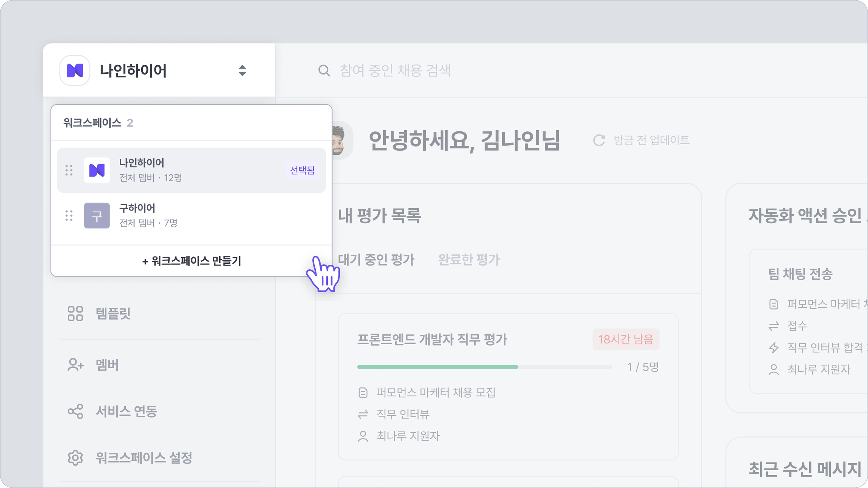Open 템플릿 in the sidebar
868x488 pixels.
pos(113,313)
